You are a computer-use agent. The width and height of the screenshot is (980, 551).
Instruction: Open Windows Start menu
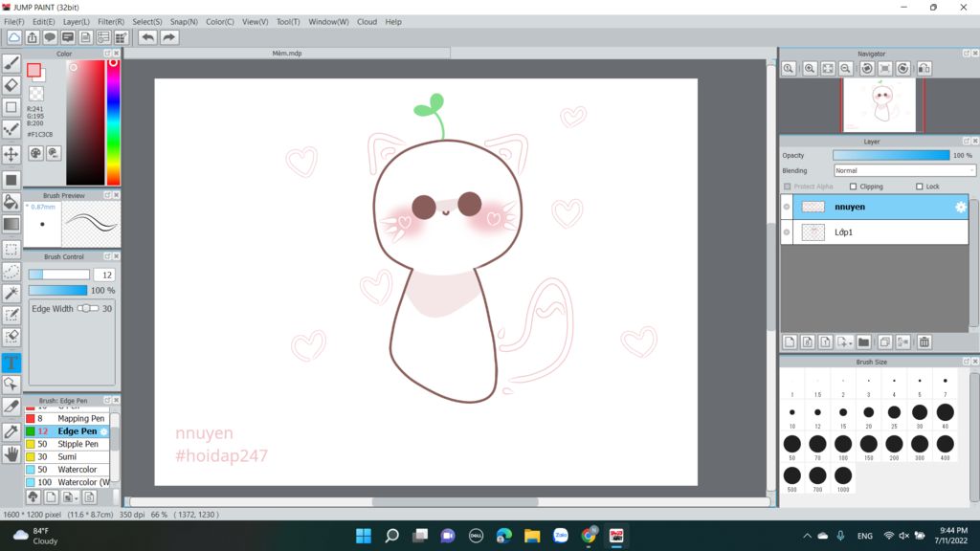pyautogui.click(x=363, y=536)
